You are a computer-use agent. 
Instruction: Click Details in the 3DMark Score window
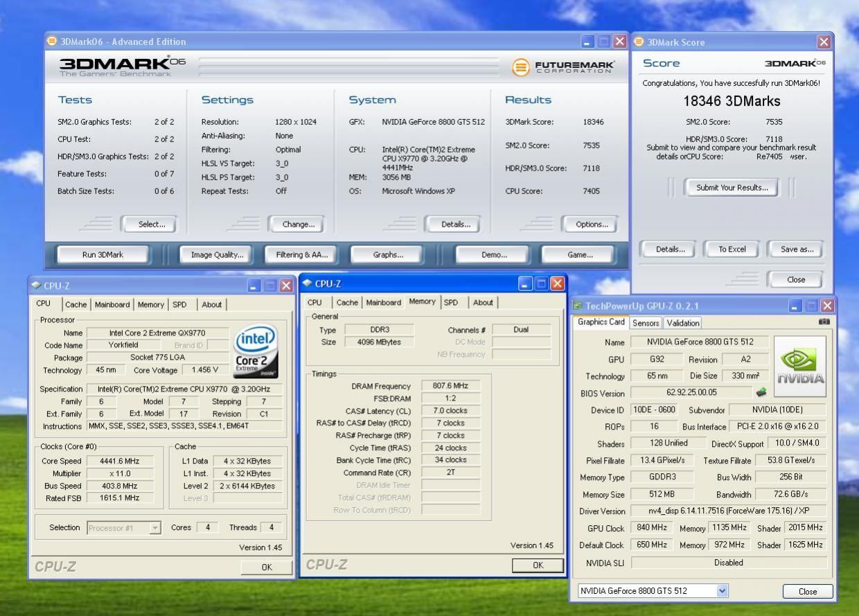pyautogui.click(x=670, y=249)
